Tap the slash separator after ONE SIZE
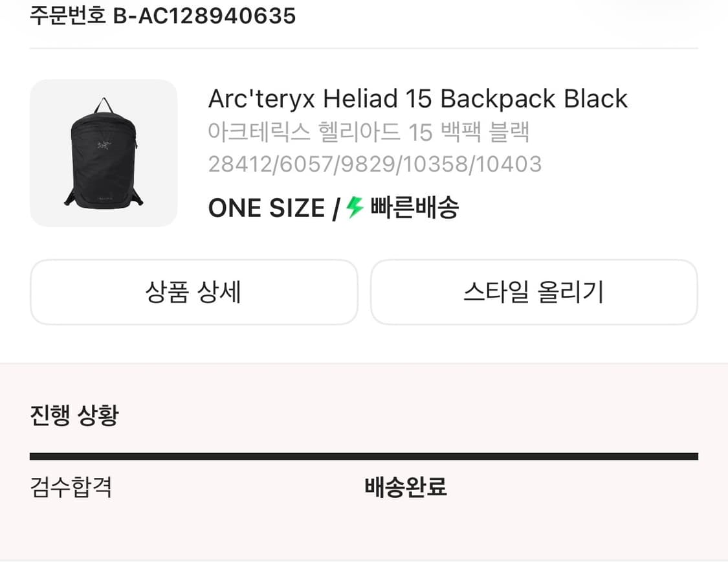Screen dimensions: 728x562 click(x=338, y=208)
